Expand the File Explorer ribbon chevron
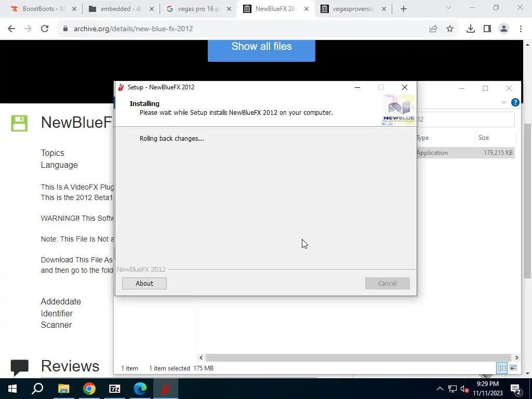Viewport: 532px width, 399px height. coord(504,102)
